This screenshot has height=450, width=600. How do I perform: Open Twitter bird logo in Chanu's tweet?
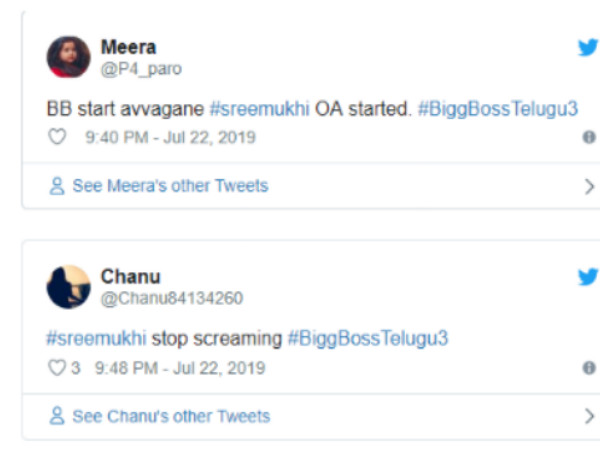(x=588, y=277)
